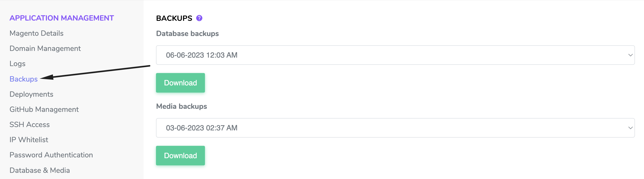Click the Database backups chevron arrow

630,55
